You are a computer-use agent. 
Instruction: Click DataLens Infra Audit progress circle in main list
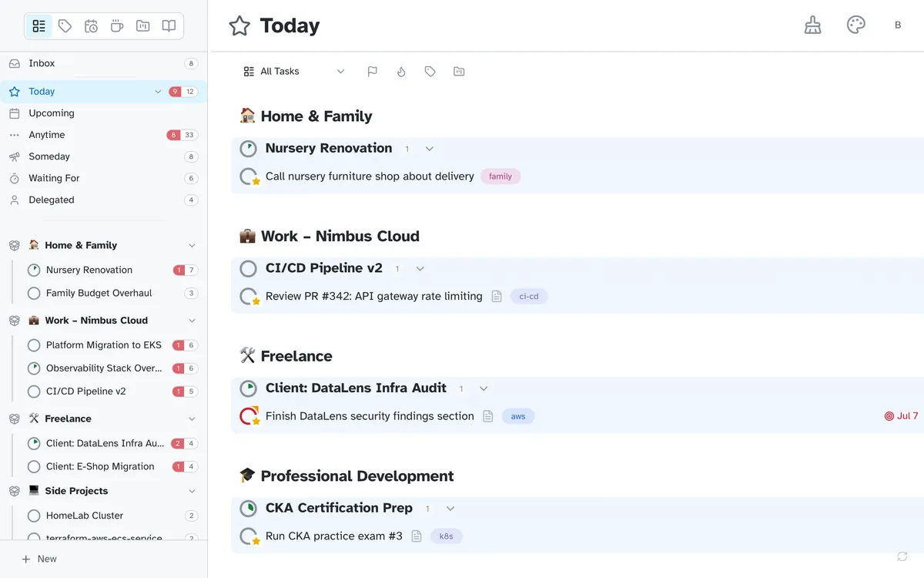tap(248, 388)
